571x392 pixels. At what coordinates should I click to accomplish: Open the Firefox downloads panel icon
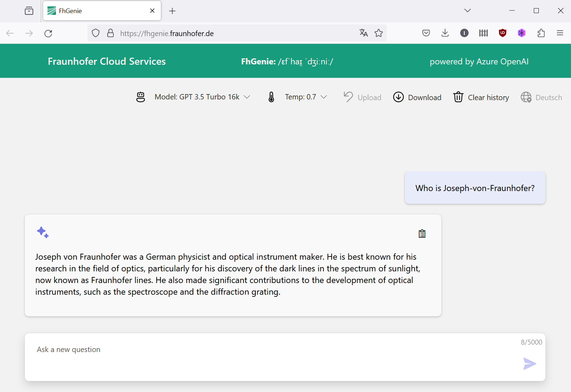point(445,33)
